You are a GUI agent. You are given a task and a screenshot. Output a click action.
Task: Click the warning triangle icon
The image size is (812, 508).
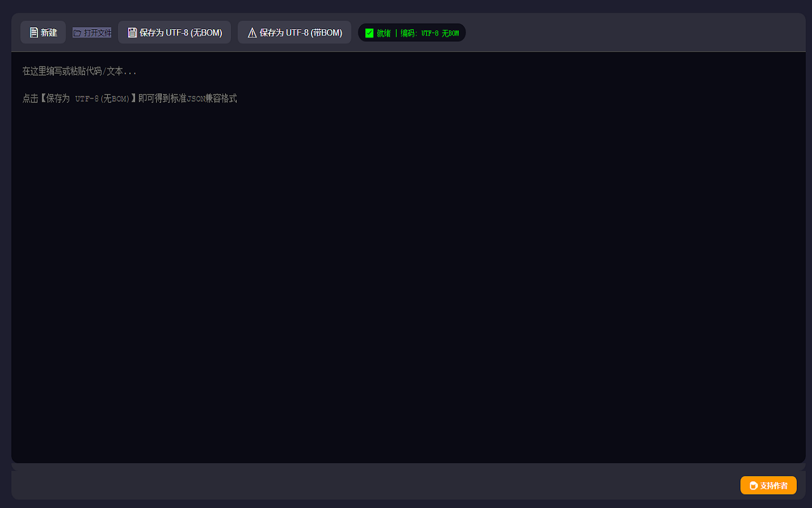pyautogui.click(x=252, y=32)
